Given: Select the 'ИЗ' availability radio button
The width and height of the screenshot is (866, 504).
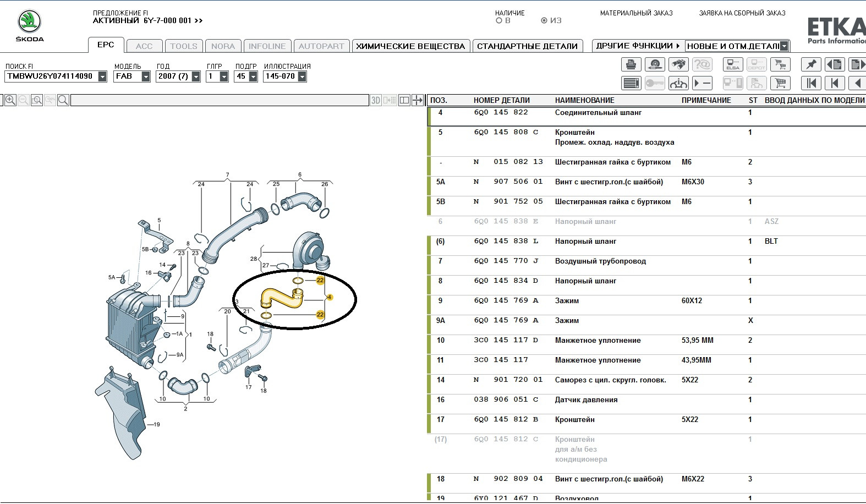Looking at the screenshot, I should coord(544,20).
